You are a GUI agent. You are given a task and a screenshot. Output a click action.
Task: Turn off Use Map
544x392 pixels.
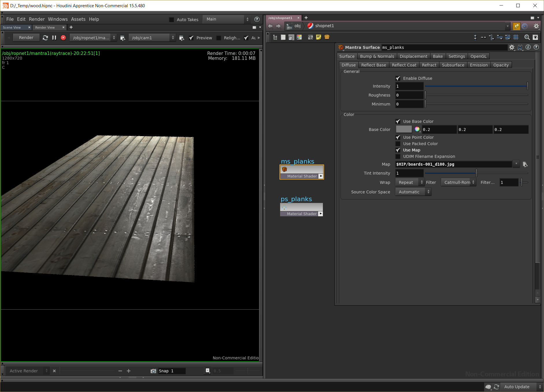398,150
